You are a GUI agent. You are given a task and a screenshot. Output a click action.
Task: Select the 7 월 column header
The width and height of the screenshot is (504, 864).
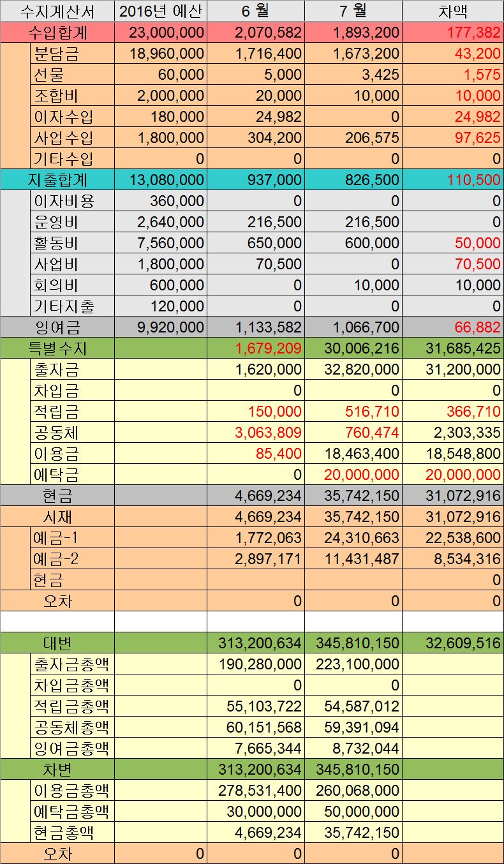click(353, 11)
